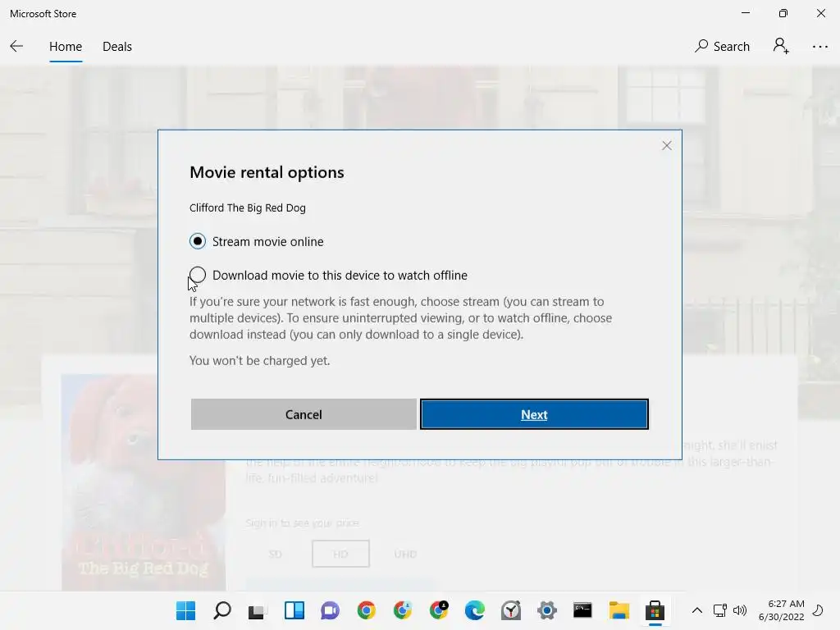Click "You won't be charged yet." text
Viewport: 840px width, 630px height.
260,361
